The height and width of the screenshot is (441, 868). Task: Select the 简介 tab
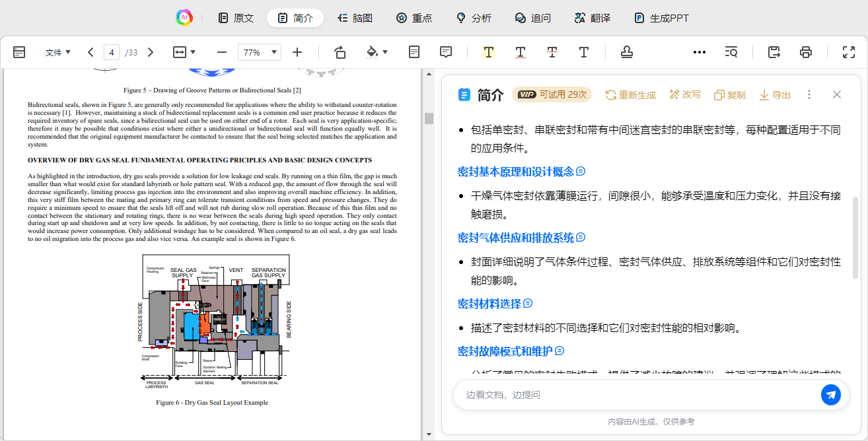coord(295,18)
